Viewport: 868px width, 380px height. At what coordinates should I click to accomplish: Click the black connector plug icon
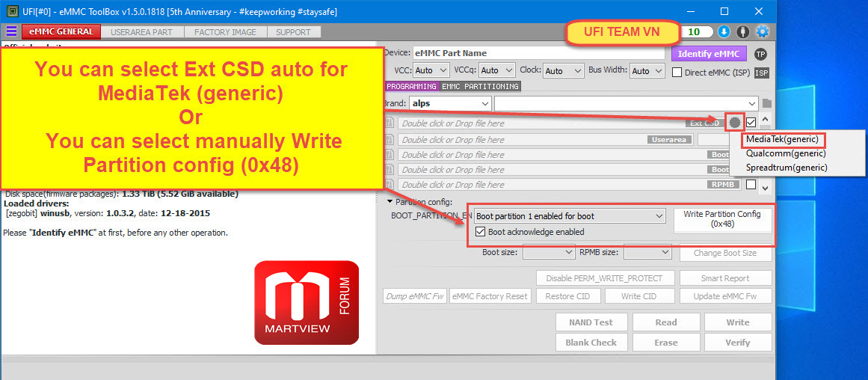(x=743, y=31)
